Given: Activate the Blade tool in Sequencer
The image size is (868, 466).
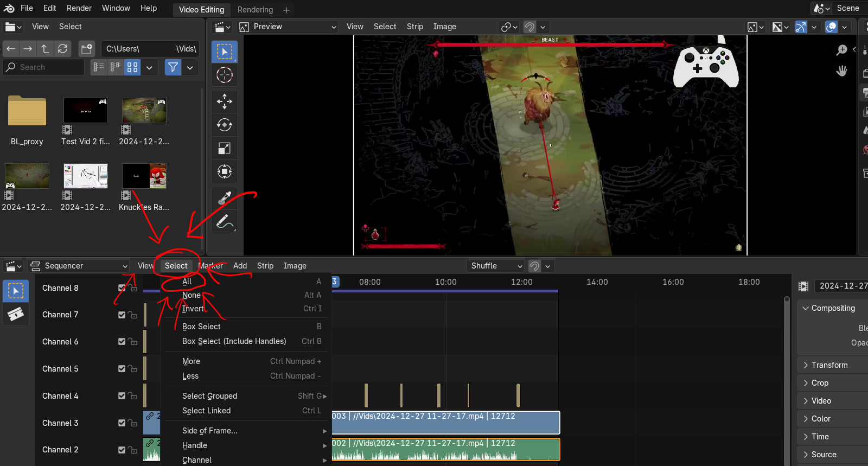Looking at the screenshot, I should click(x=16, y=314).
